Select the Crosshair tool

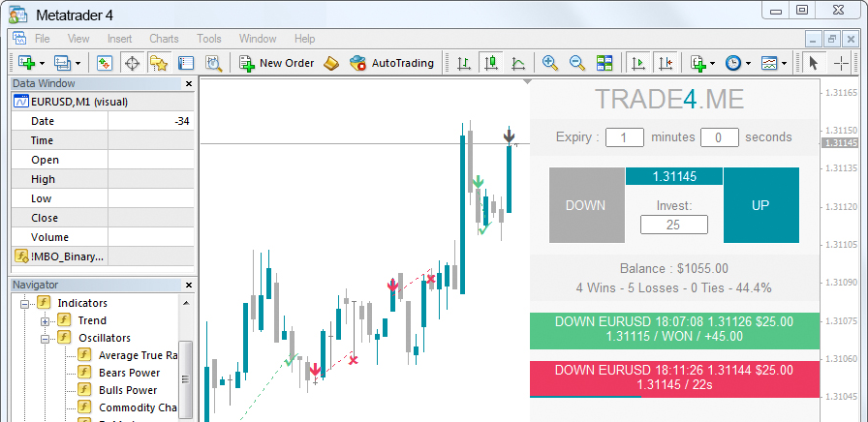click(x=841, y=63)
